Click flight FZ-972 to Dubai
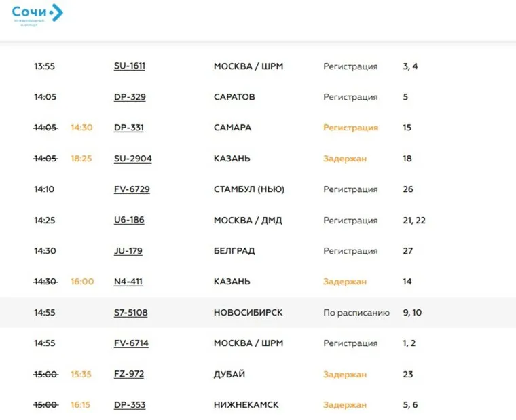This screenshot has width=516, height=420. tap(128, 375)
